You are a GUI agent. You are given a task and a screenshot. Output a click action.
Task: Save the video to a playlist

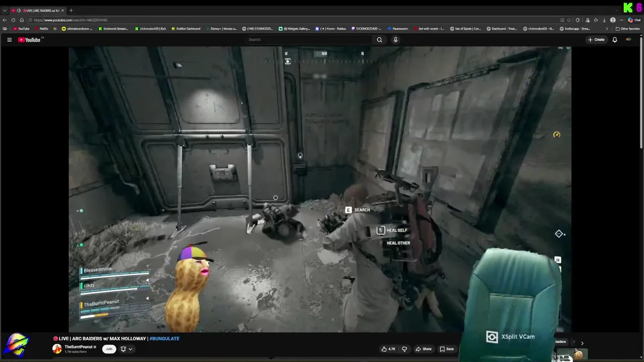pos(447,349)
